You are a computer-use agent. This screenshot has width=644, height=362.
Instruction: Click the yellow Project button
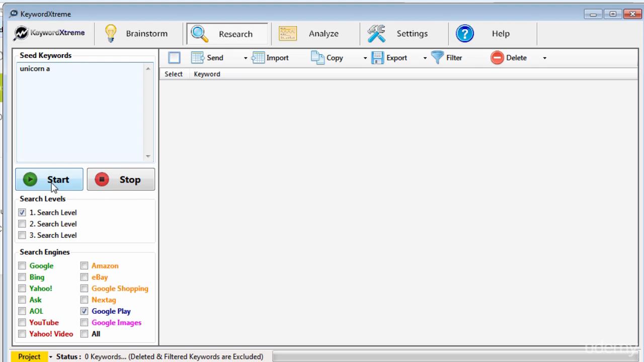tap(29, 356)
